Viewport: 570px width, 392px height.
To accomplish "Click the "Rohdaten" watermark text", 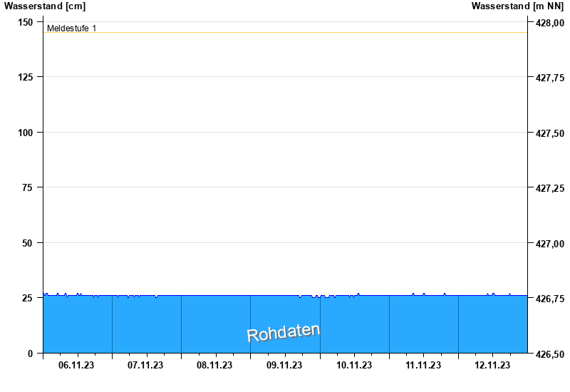I will [x=284, y=333].
